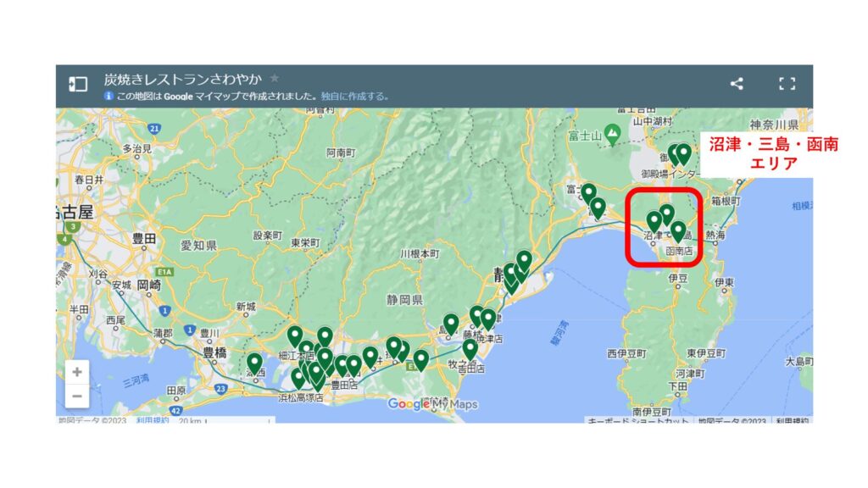Click the 愛知県 prefecture label
The image size is (868, 488).
(x=198, y=246)
